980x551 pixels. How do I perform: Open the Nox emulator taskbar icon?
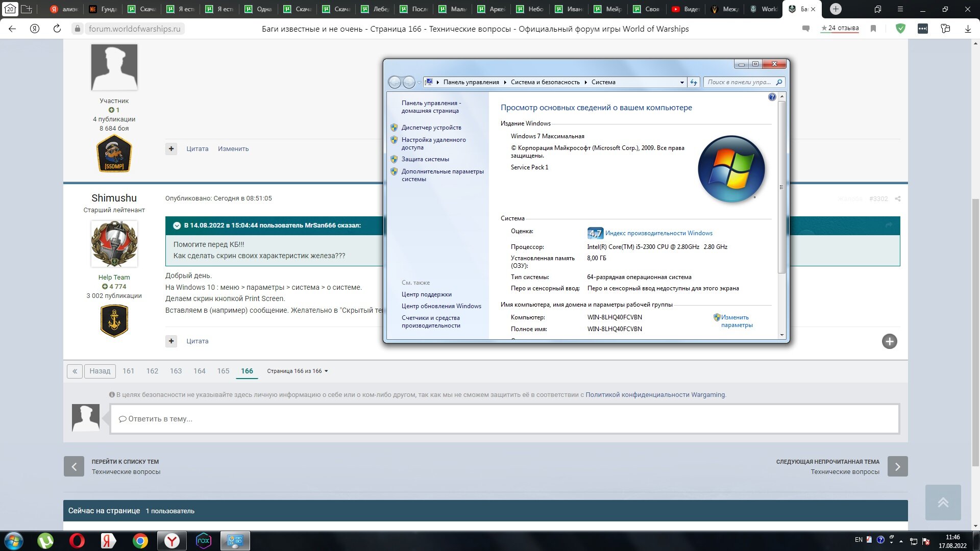(204, 541)
